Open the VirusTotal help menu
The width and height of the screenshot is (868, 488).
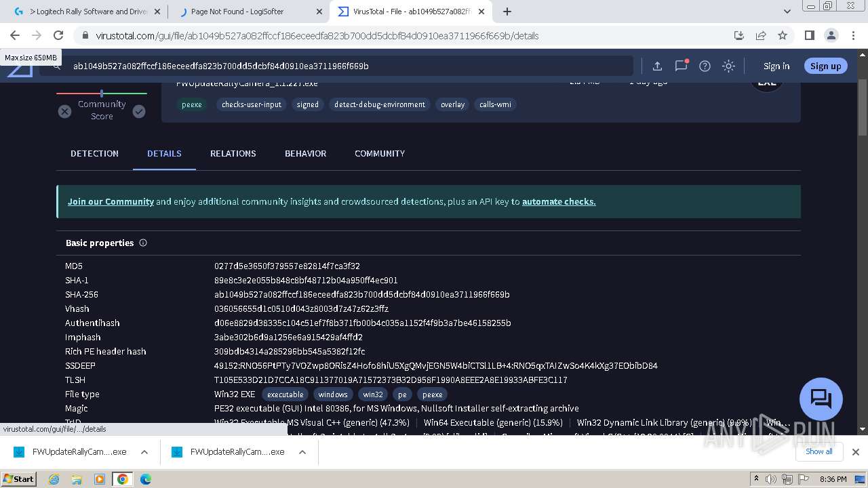705,66
